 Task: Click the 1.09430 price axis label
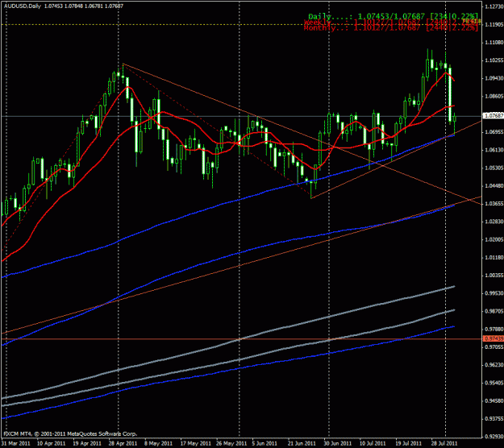tap(494, 78)
